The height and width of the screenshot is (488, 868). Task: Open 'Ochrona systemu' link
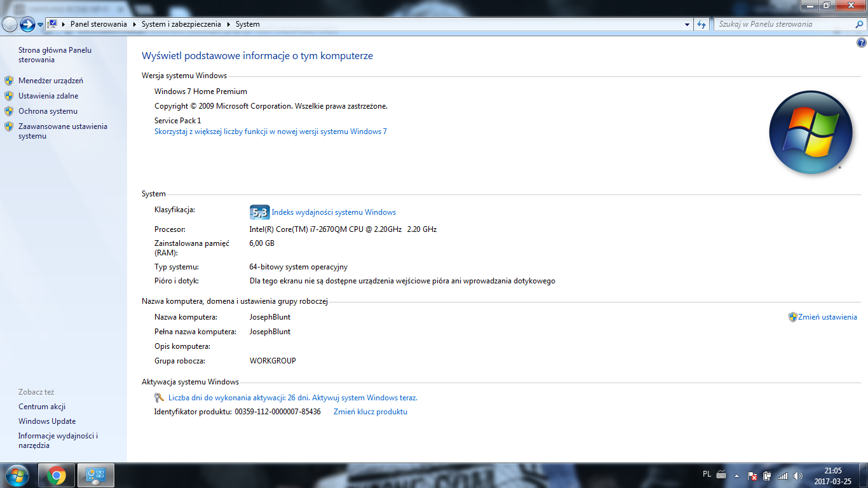click(48, 111)
